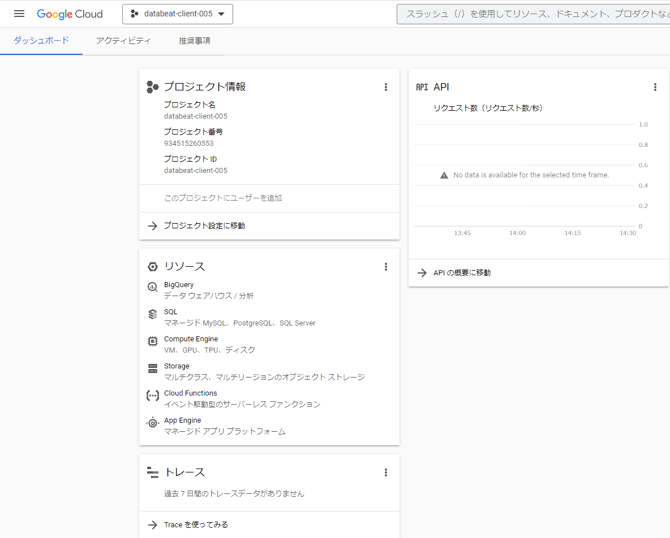The height and width of the screenshot is (538, 670).
Task: Click the Google Cloud logo
Action: tap(70, 14)
